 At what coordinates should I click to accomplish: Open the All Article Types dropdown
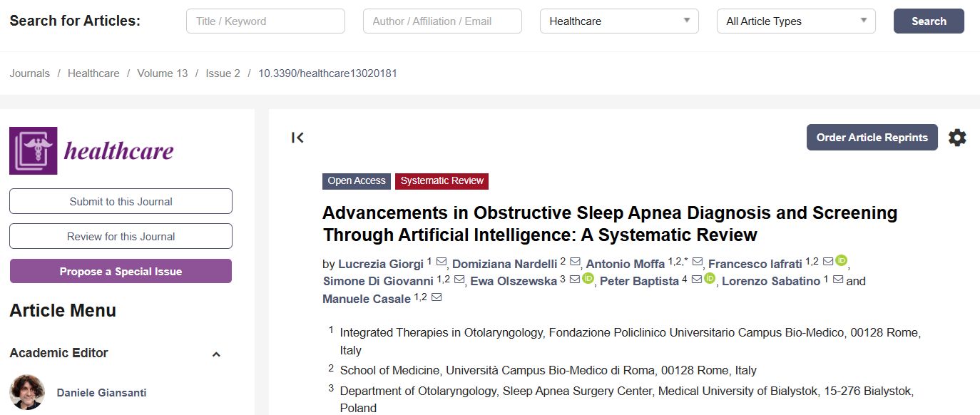[x=796, y=21]
